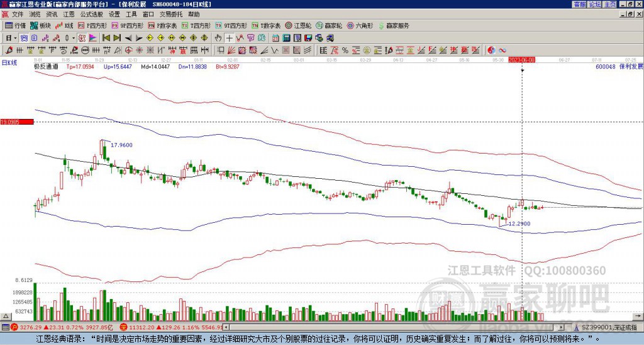Click the 行情 toolbar button
This screenshot has height=345, width=644.
coord(16,25)
